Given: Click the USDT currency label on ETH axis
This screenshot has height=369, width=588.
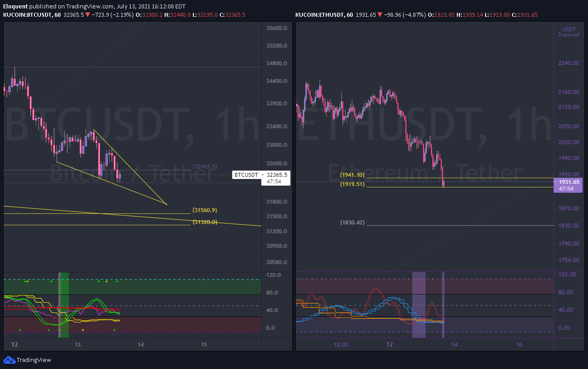Looking at the screenshot, I should pyautogui.click(x=569, y=30).
